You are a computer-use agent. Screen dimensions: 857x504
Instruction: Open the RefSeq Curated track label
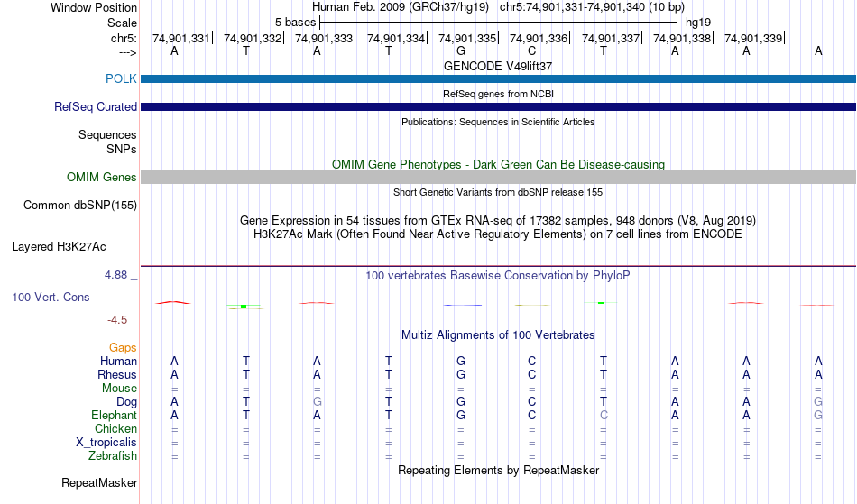coord(95,106)
